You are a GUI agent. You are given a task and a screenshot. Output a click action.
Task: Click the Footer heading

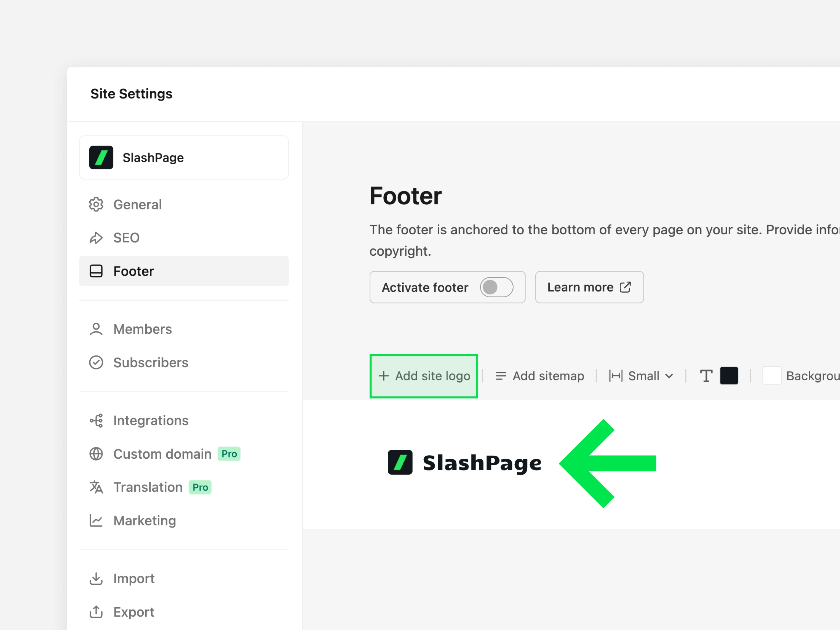[405, 196]
